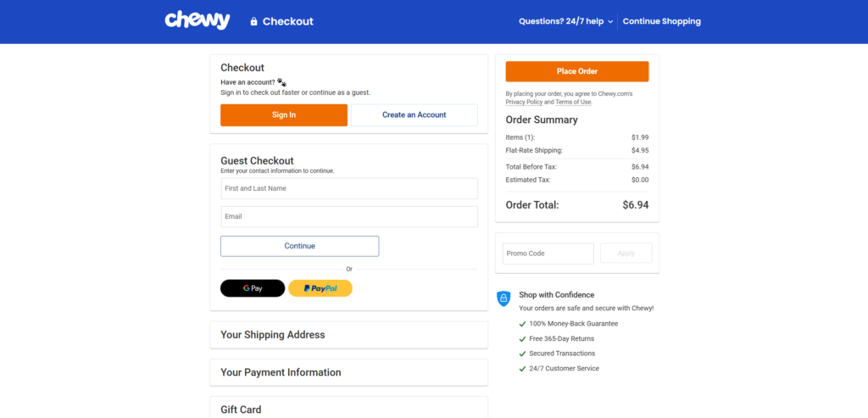The image size is (868, 418).
Task: Focus the Email input field
Action: click(x=349, y=216)
